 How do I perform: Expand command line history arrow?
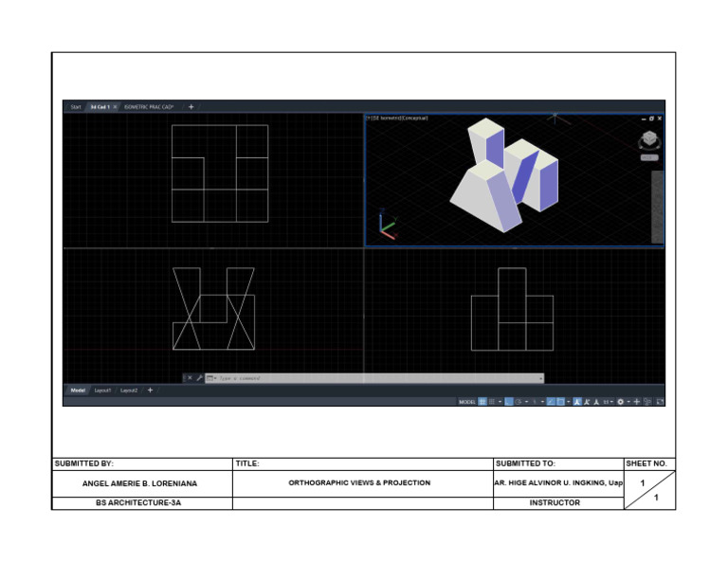[541, 379]
